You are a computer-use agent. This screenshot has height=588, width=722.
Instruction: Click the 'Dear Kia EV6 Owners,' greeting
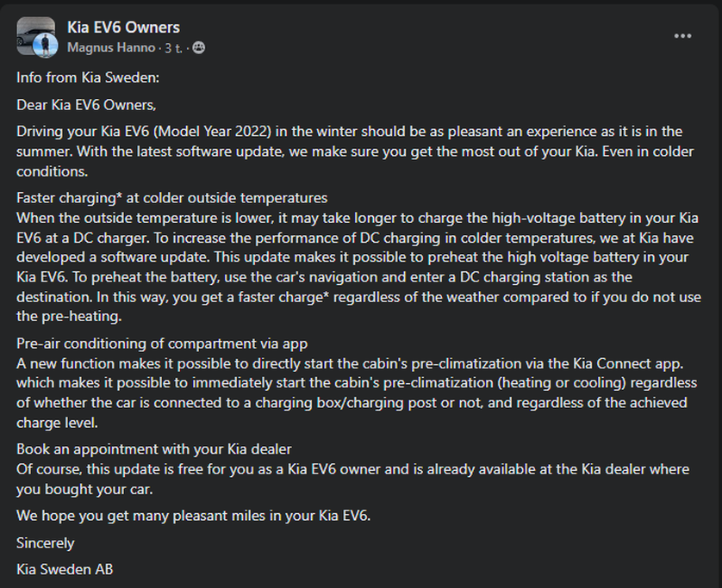click(86, 105)
